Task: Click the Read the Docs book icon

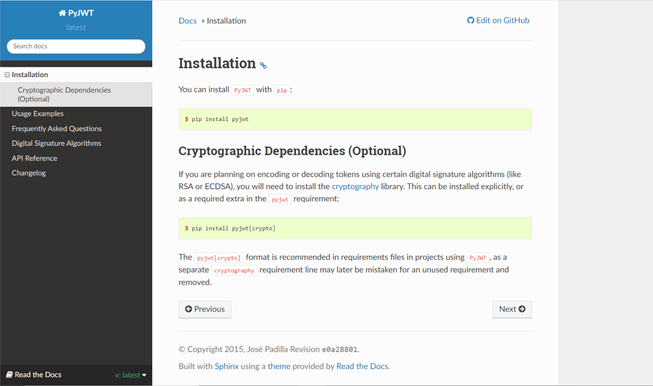Action: [x=9, y=375]
